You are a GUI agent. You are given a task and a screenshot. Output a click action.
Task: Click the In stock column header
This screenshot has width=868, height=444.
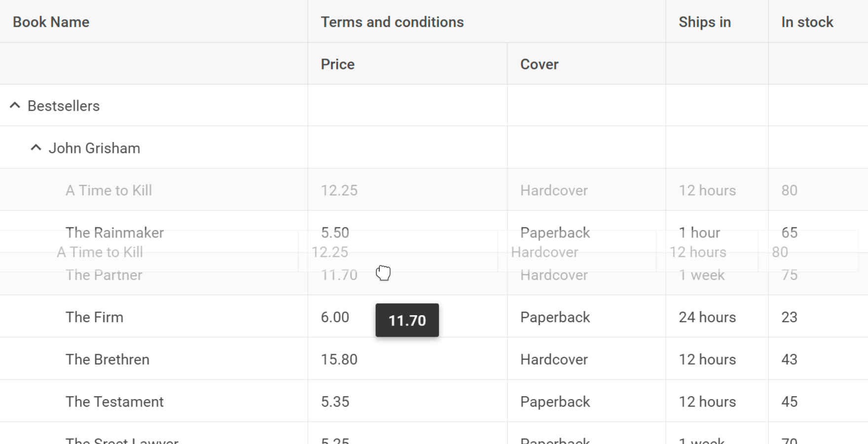pos(807,22)
